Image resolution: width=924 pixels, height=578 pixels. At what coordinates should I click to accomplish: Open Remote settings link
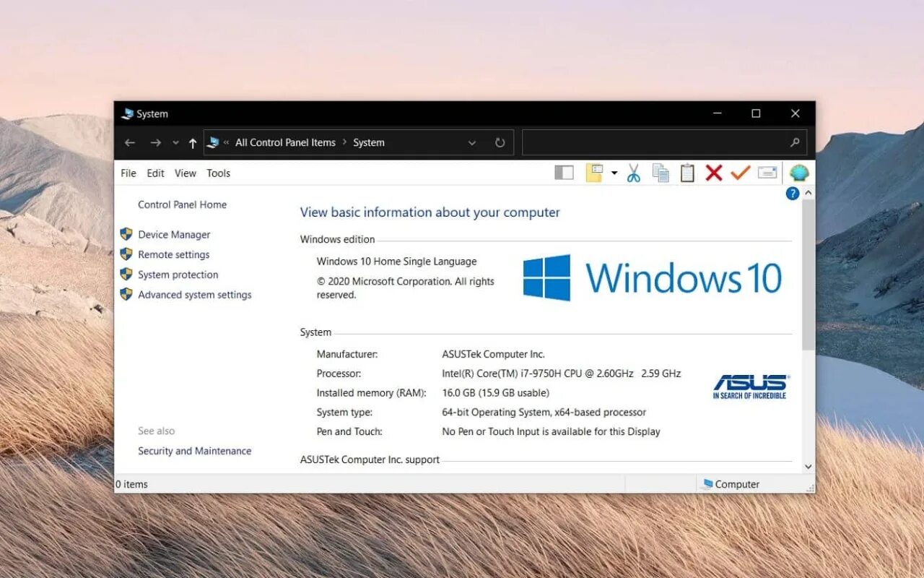(173, 254)
